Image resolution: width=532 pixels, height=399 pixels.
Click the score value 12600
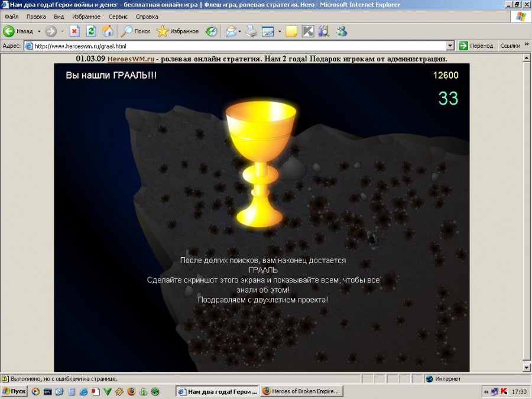pyautogui.click(x=446, y=75)
